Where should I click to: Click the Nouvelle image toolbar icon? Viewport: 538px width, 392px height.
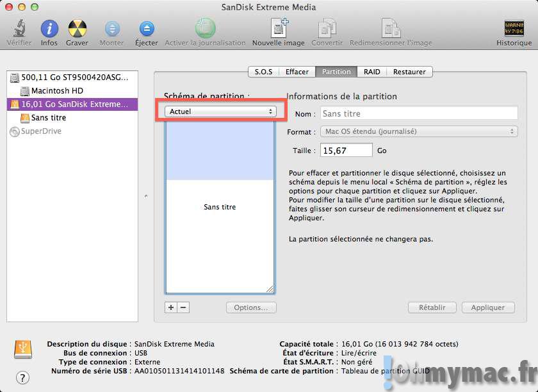279,29
